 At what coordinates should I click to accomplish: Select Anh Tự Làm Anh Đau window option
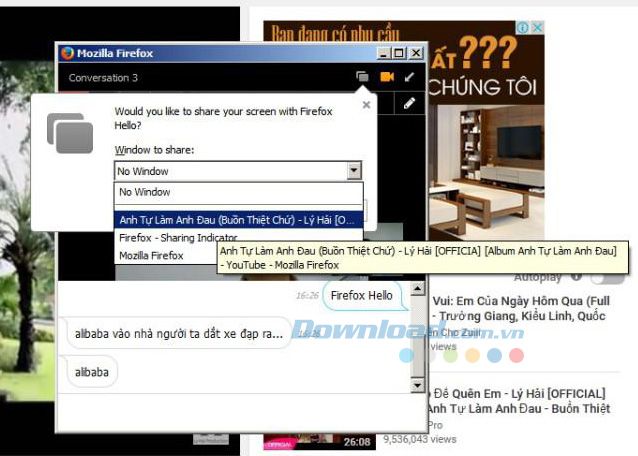pyautogui.click(x=238, y=220)
